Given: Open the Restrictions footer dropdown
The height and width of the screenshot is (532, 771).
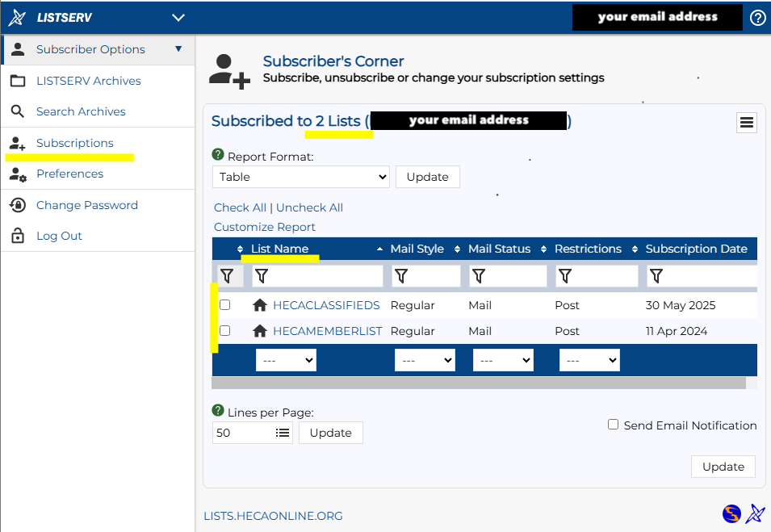Looking at the screenshot, I should point(589,360).
